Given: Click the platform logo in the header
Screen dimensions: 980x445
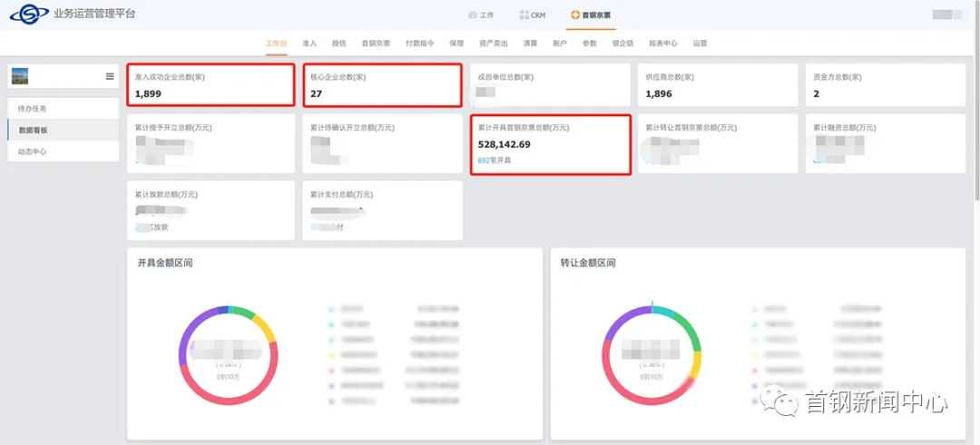Looking at the screenshot, I should pos(29,15).
